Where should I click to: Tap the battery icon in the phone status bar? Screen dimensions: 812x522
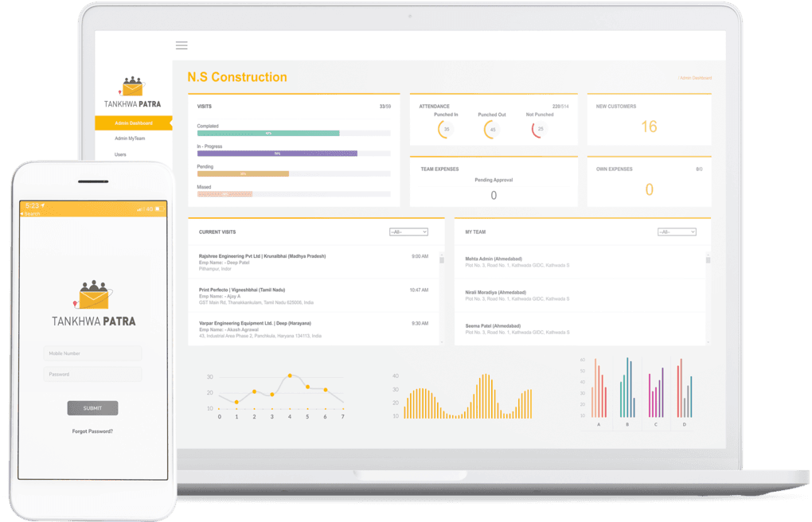(x=159, y=209)
